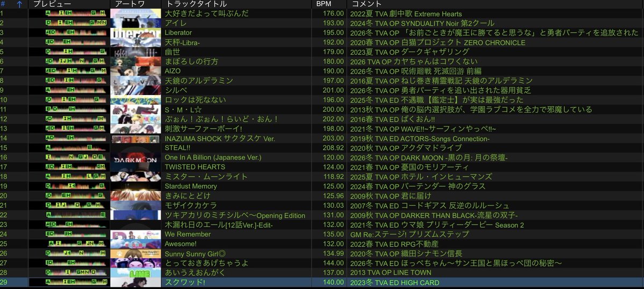Click comment 2009秋 TVA OP 君に届け
Screen dimensions: 644x289
point(390,196)
